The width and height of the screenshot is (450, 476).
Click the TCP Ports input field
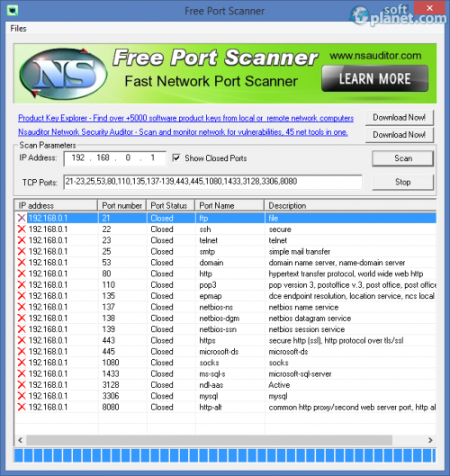[x=212, y=182]
